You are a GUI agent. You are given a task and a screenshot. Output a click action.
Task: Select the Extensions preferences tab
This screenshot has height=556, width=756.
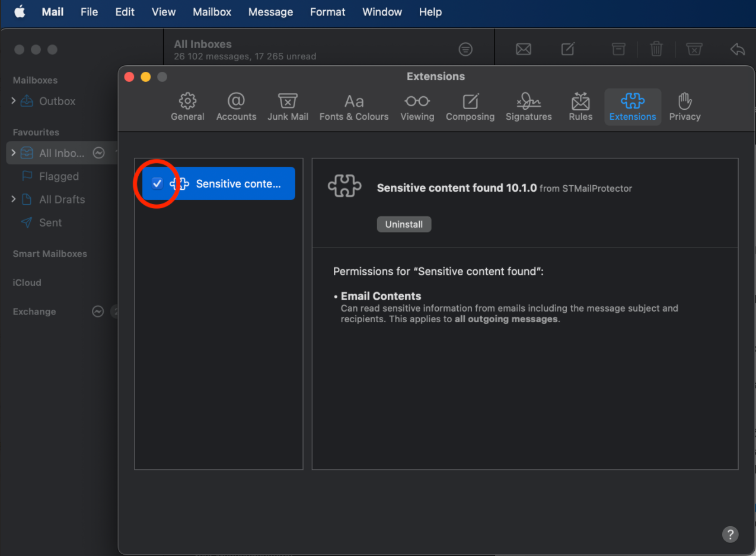633,107
